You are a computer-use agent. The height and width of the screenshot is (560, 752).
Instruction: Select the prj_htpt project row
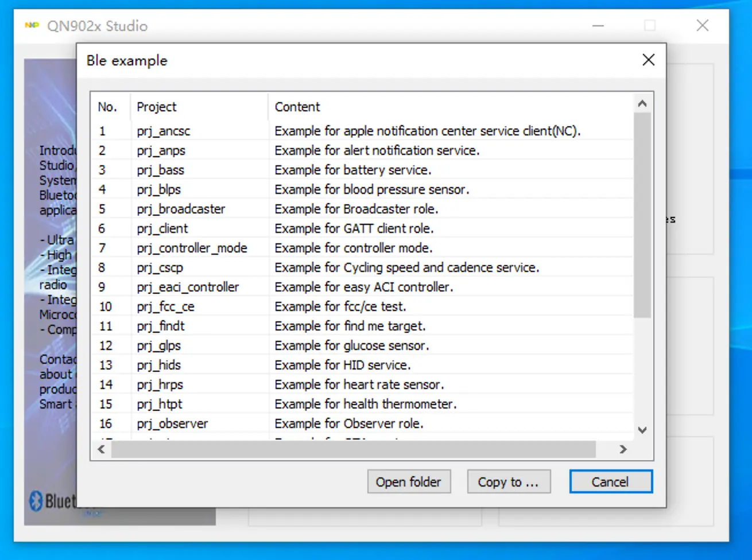coord(363,404)
